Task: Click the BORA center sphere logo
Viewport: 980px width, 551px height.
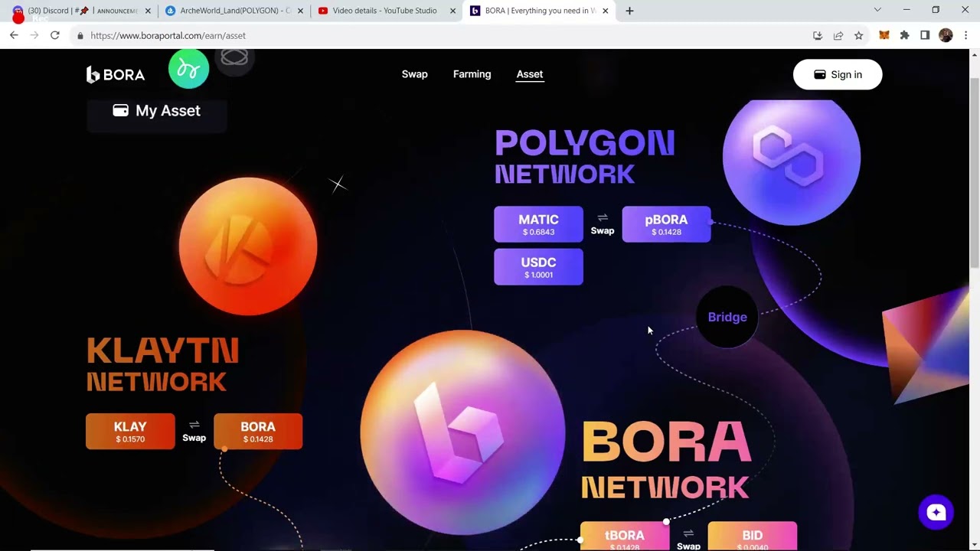Action: (x=462, y=432)
